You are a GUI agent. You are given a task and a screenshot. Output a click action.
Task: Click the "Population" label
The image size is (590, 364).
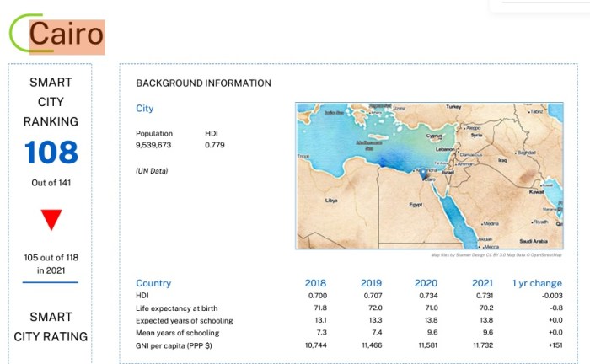click(154, 133)
